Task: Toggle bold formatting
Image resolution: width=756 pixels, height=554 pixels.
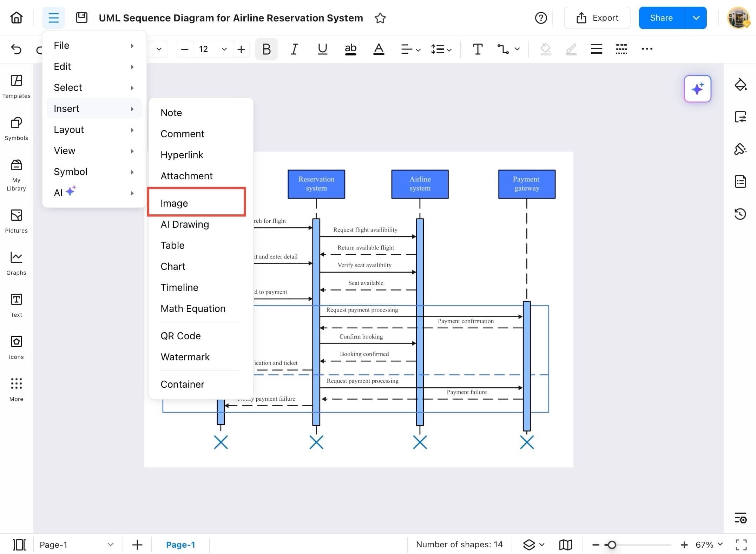Action: pos(266,49)
